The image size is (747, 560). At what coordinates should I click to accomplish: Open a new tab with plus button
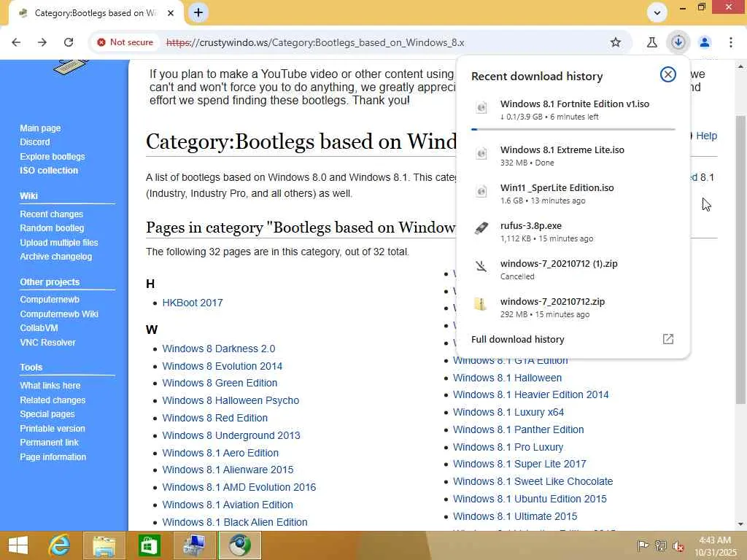coord(198,13)
